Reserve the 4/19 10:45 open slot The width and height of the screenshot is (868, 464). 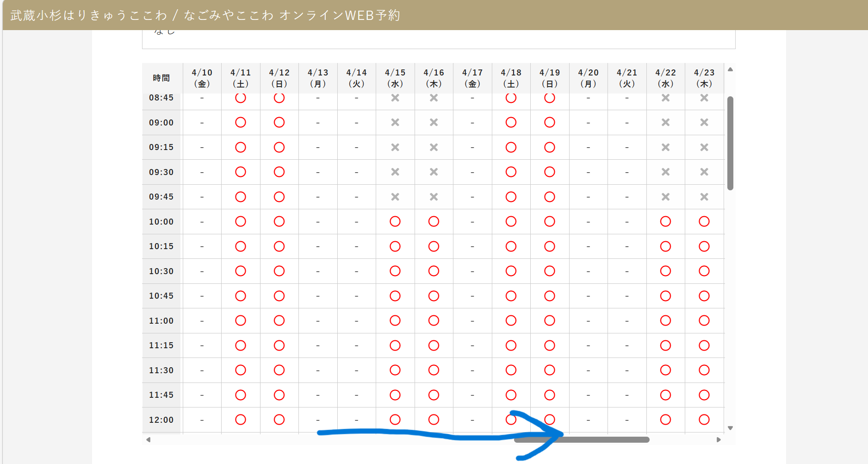549,296
